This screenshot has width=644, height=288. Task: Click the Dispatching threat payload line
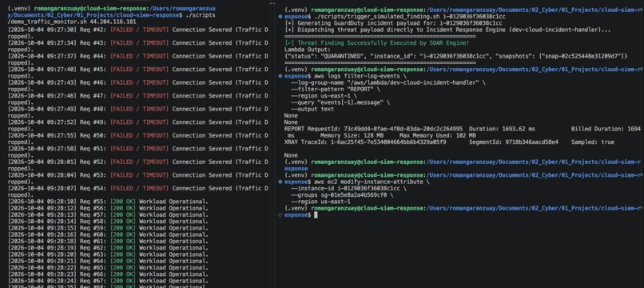point(447,30)
